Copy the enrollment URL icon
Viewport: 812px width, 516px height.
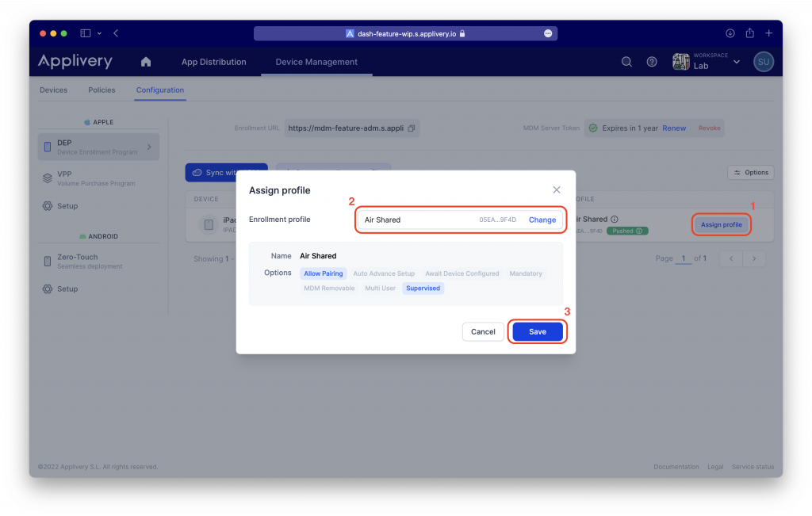tap(412, 128)
